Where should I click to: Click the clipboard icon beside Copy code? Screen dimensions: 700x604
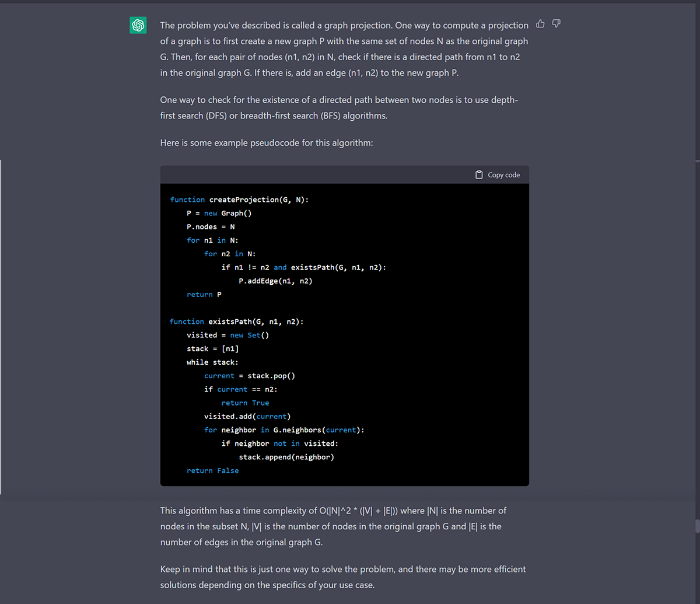478,174
